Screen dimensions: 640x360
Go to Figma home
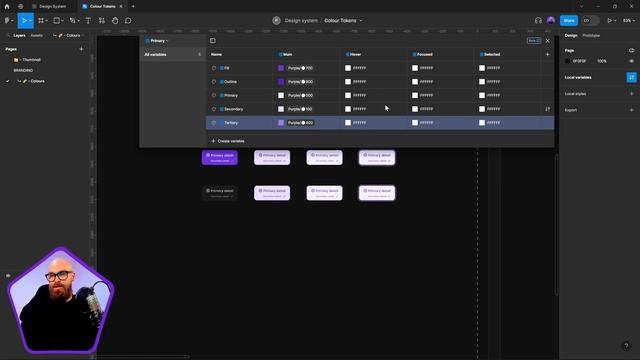[x=7, y=6]
